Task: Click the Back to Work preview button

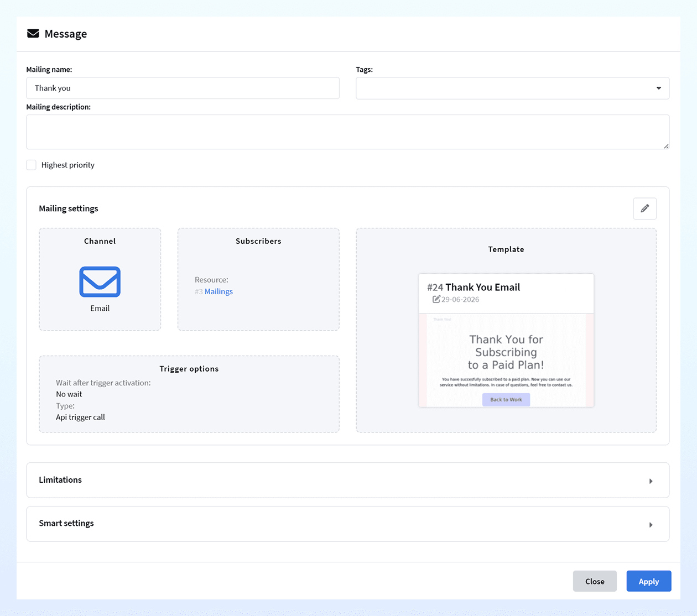Action: pyautogui.click(x=506, y=400)
